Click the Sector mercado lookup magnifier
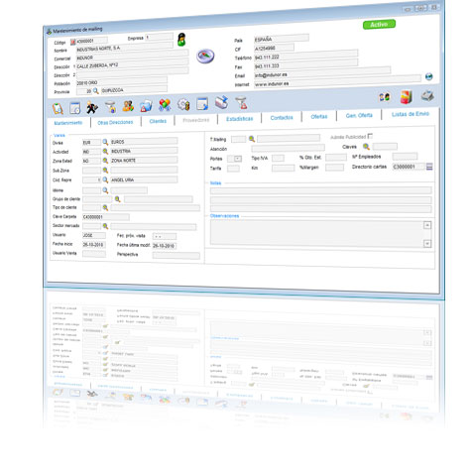The height and width of the screenshot is (476, 471). pyautogui.click(x=105, y=226)
